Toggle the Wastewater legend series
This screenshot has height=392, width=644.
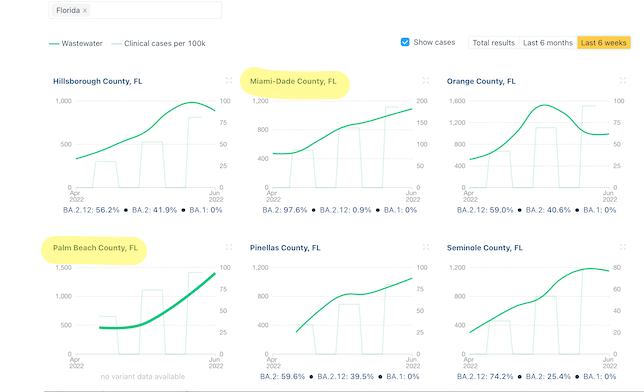tap(76, 44)
